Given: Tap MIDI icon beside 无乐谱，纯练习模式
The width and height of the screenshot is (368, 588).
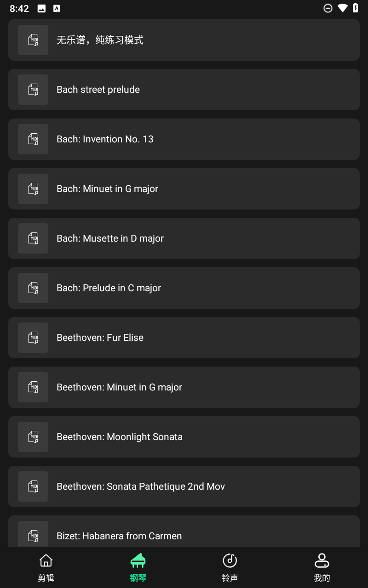Looking at the screenshot, I should (33, 40).
